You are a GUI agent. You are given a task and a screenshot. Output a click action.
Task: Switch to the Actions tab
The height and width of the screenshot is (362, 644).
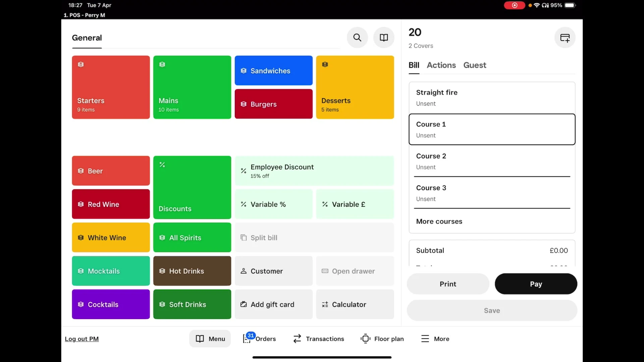441,65
